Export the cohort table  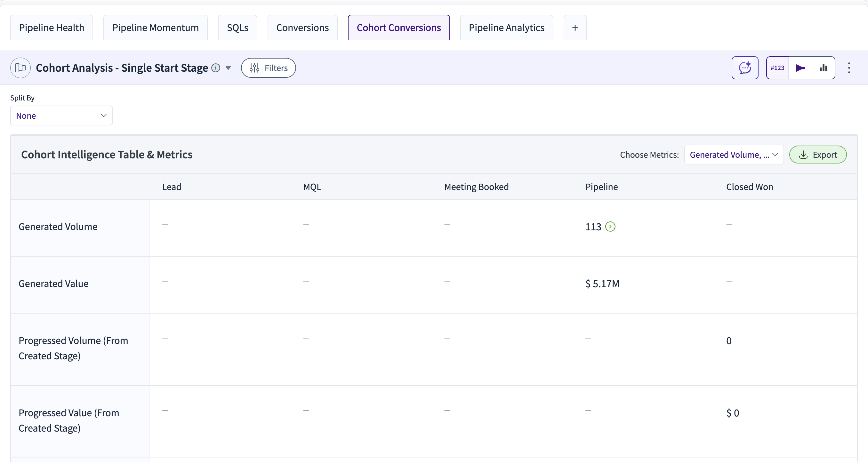(x=817, y=155)
